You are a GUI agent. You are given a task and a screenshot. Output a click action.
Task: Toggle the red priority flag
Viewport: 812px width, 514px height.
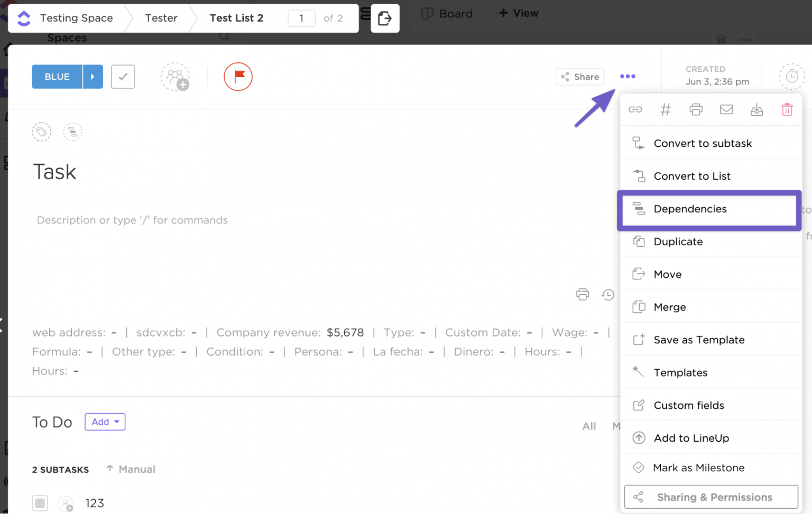[x=238, y=77]
